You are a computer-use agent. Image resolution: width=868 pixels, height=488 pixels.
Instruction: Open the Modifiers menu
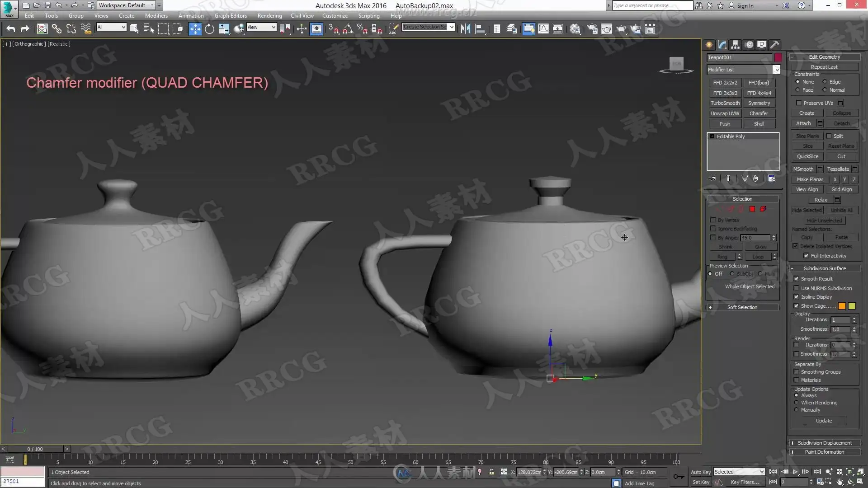click(156, 16)
